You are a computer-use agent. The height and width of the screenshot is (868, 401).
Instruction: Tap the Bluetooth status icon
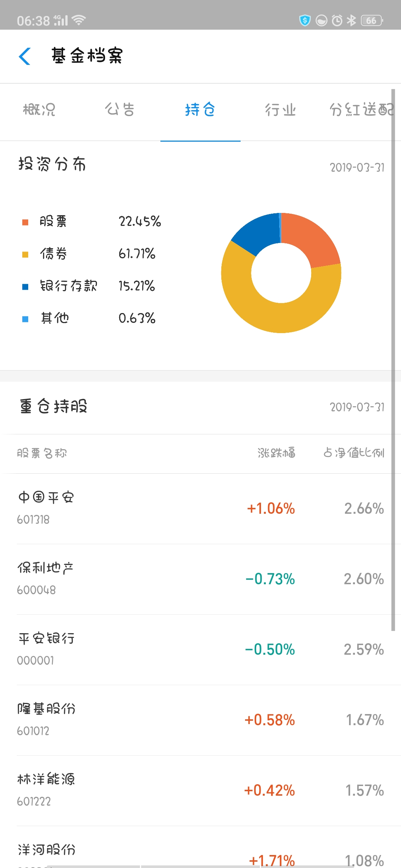pyautogui.click(x=351, y=20)
